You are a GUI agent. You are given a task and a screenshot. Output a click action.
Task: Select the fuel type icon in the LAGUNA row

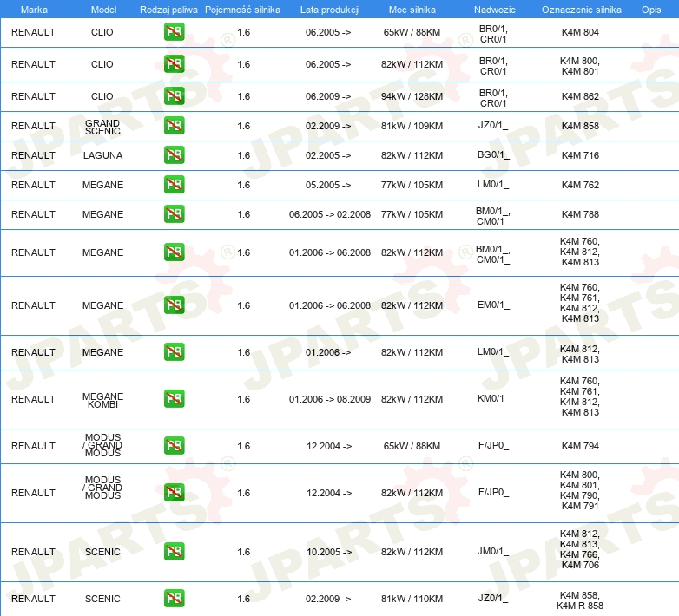[x=174, y=154]
